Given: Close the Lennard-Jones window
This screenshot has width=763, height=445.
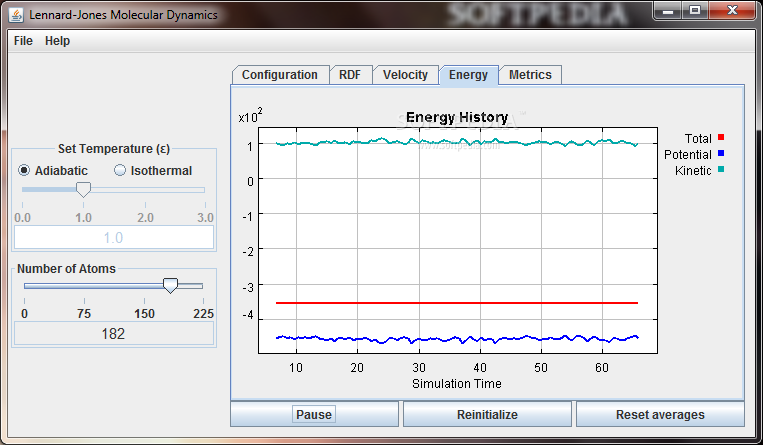Looking at the screenshot, I should pyautogui.click(x=732, y=11).
